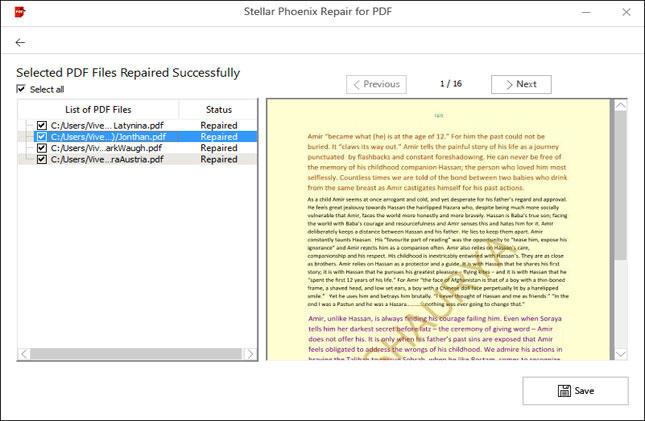The image size is (645, 421).
Task: Click the Repaired status of arkWaugh.pdf
Action: click(x=219, y=148)
